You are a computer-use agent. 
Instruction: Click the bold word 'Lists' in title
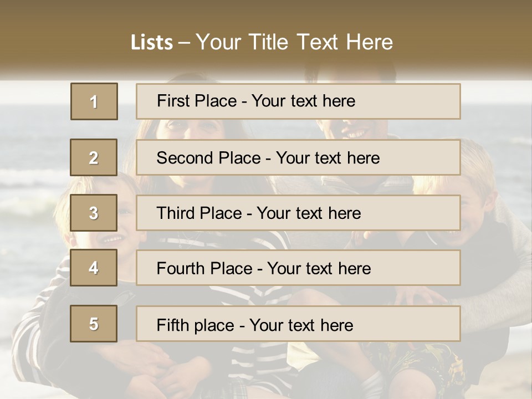click(x=152, y=43)
